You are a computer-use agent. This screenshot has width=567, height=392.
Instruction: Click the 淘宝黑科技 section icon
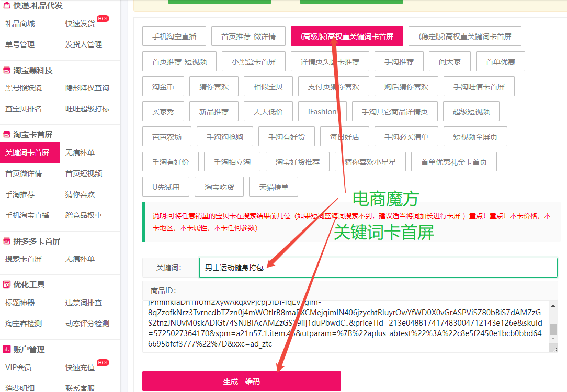pos(6,70)
